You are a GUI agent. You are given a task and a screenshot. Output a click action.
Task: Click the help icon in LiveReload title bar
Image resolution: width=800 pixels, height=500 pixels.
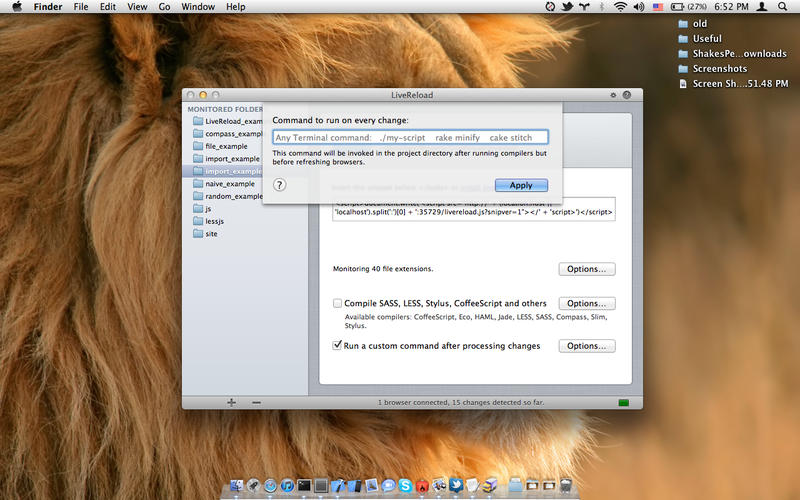click(x=627, y=95)
